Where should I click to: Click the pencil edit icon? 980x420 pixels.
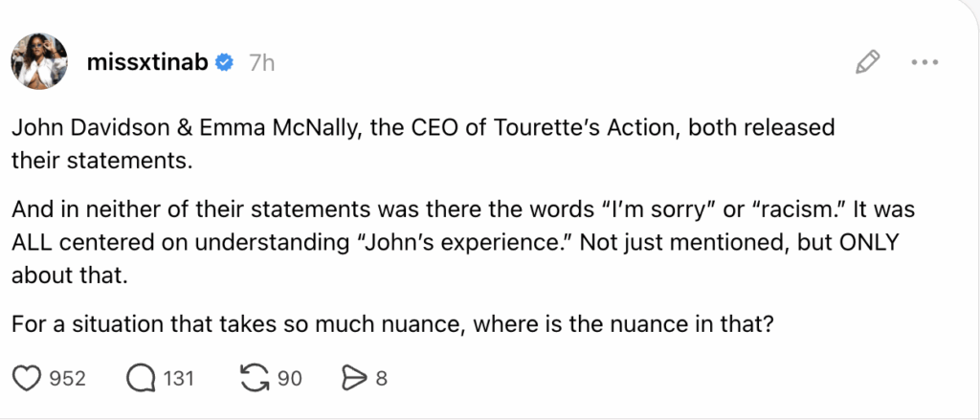click(867, 63)
